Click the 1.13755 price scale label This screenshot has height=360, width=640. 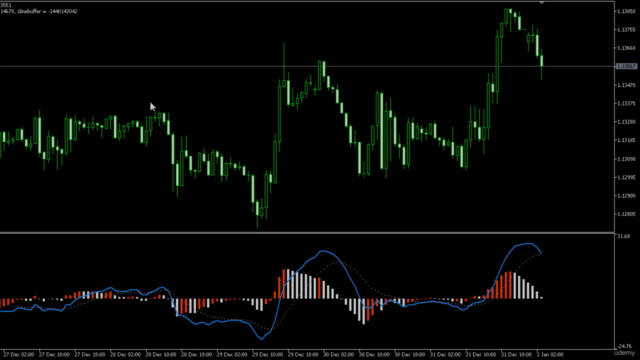[x=627, y=30]
